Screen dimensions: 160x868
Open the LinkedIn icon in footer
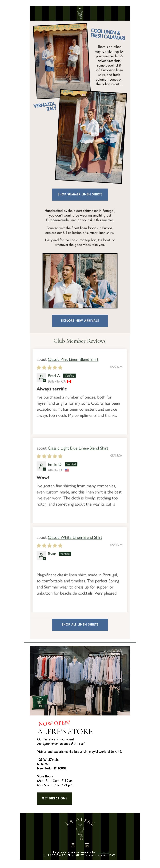(87, 845)
